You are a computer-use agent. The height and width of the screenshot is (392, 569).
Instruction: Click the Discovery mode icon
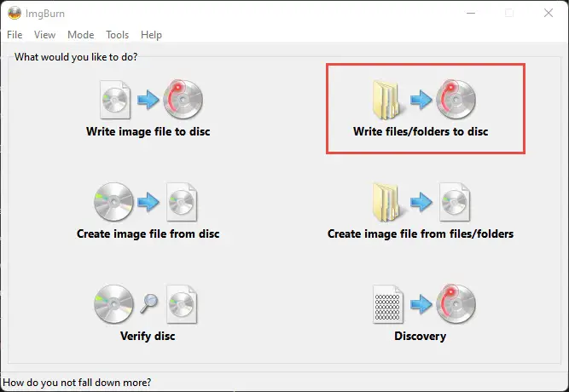coord(424,304)
